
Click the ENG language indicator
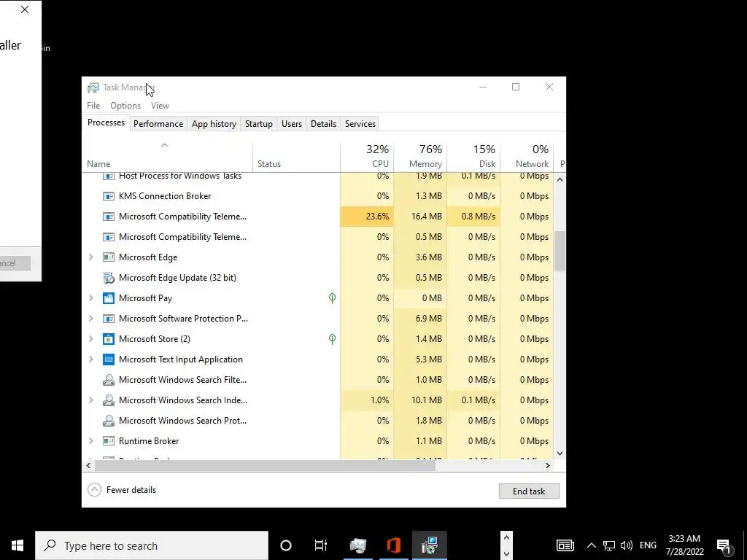[x=648, y=545]
